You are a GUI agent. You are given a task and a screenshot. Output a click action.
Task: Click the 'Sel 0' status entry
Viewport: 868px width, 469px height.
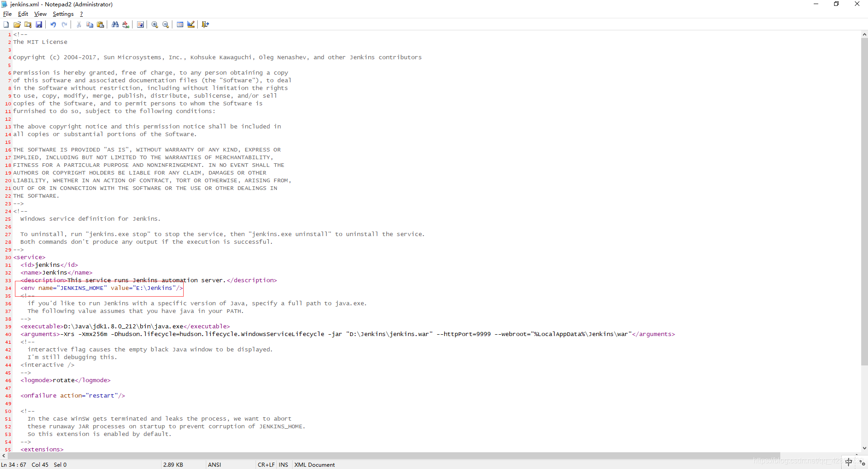pyautogui.click(x=60, y=465)
